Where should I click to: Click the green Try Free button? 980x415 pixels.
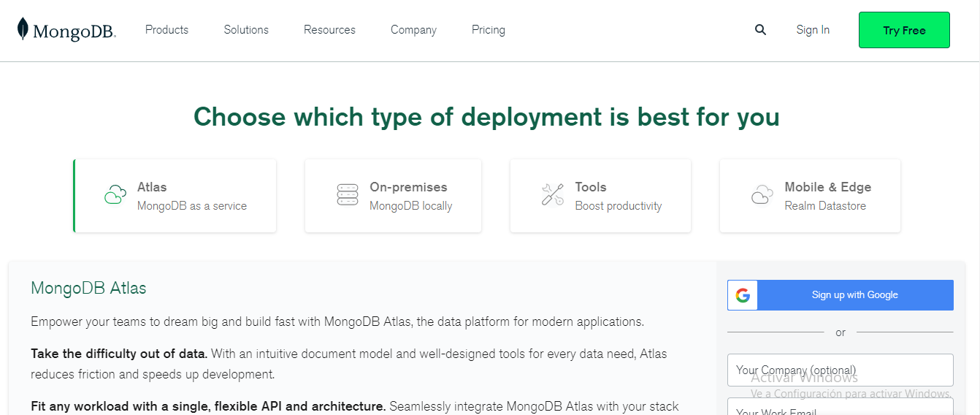pos(904,30)
